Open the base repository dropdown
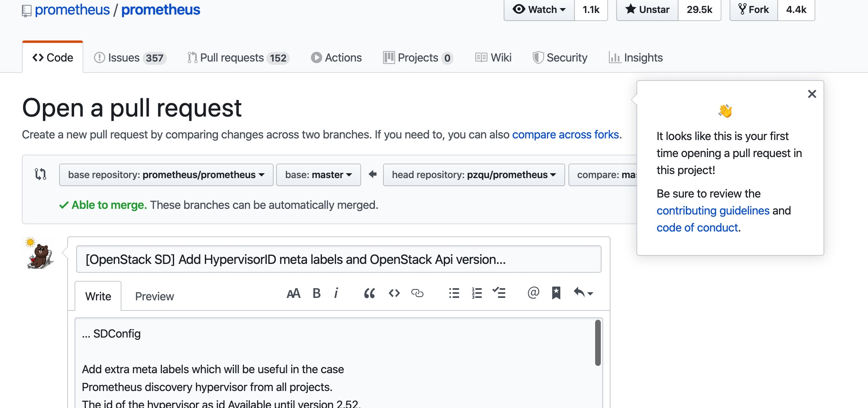Image resolution: width=868 pixels, height=408 pixels. point(166,175)
